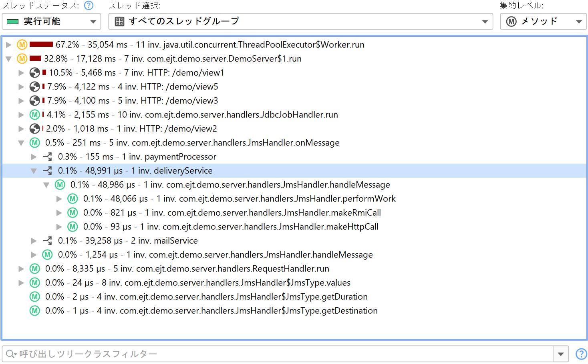The image size is (588, 364).
Task: Expand the mailService node
Action: pos(34,241)
